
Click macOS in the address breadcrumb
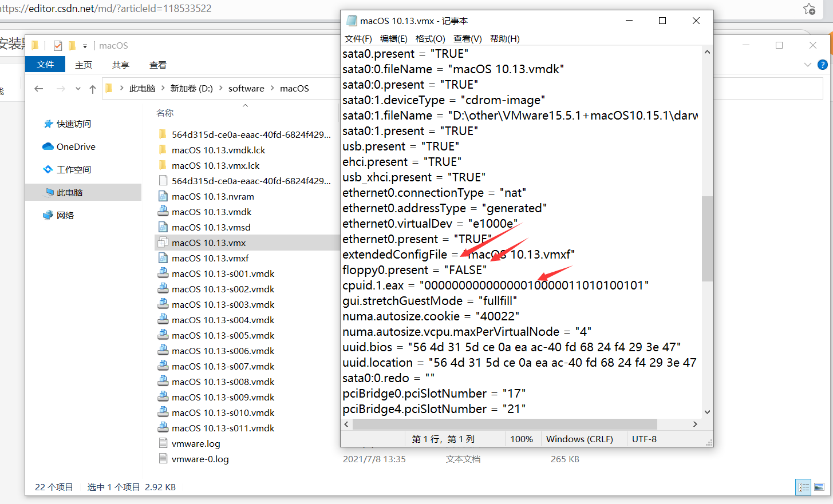(x=294, y=89)
